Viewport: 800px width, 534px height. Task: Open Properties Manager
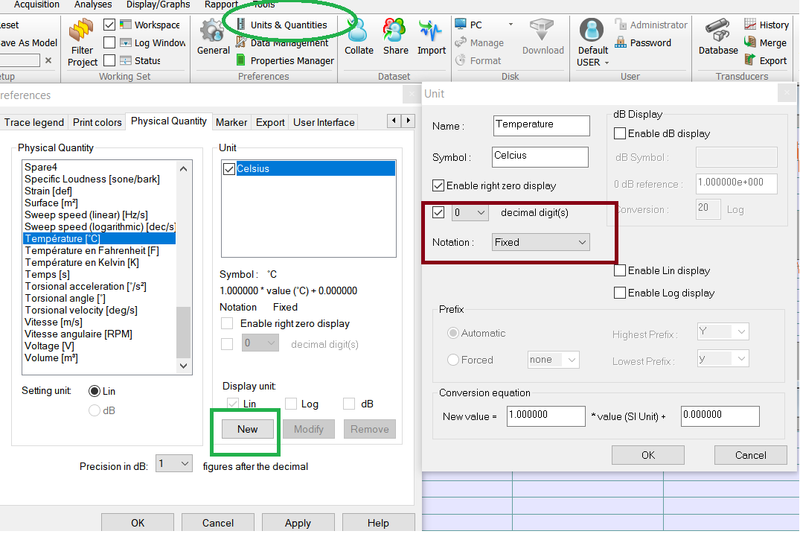[285, 61]
